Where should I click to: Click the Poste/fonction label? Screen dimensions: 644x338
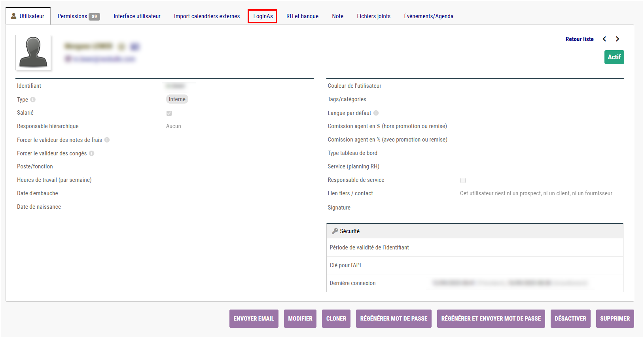[x=35, y=166]
